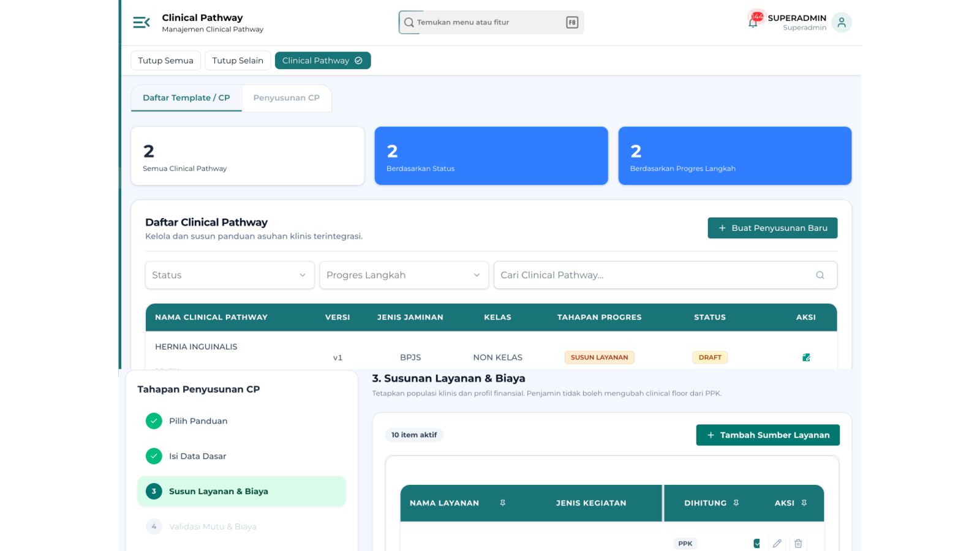Click Tambah Sumber Layanan button
The image size is (980, 551).
point(767,435)
